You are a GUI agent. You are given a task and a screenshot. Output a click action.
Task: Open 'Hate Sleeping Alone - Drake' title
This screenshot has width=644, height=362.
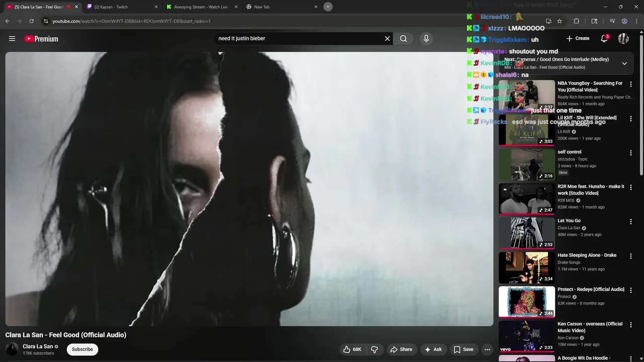pos(587,255)
